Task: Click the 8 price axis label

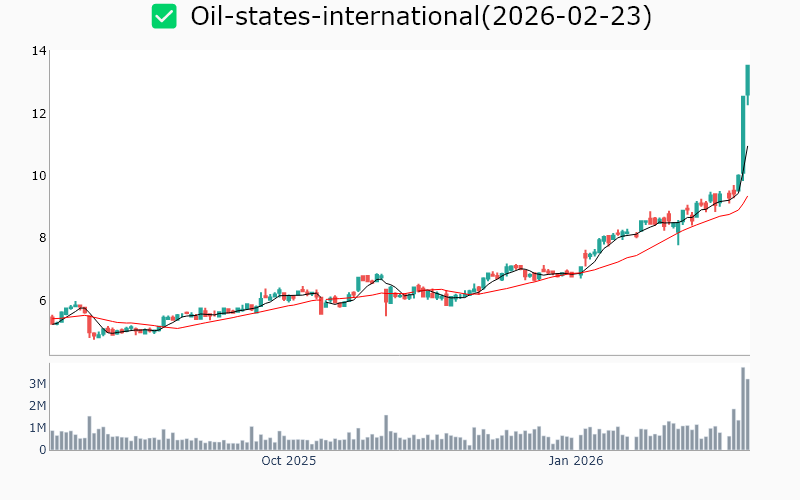Action: point(42,238)
